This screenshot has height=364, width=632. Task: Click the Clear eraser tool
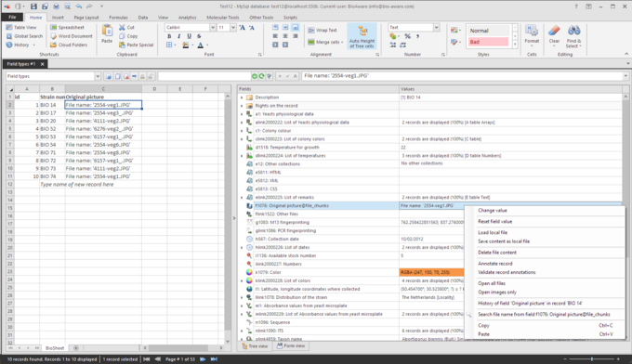coord(554,35)
